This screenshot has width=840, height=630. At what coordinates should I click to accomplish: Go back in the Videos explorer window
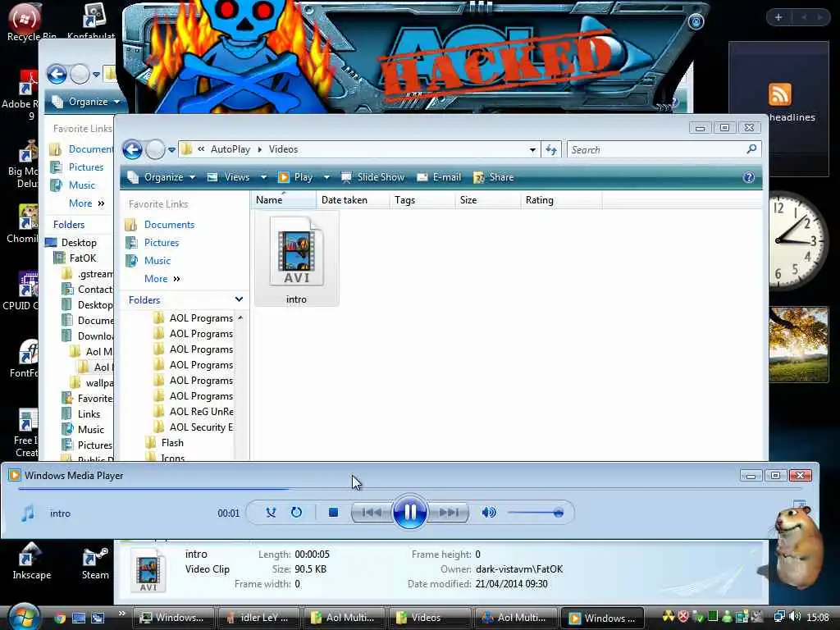click(x=132, y=149)
